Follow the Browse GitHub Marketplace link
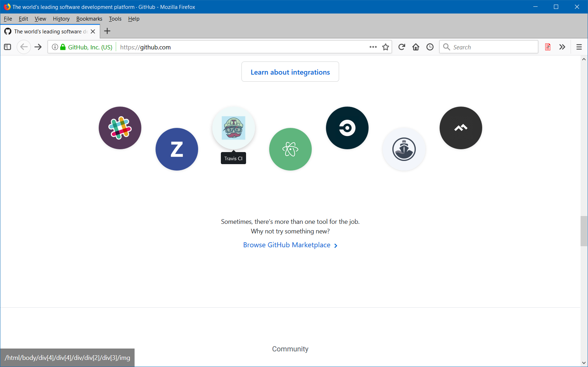 coord(290,245)
